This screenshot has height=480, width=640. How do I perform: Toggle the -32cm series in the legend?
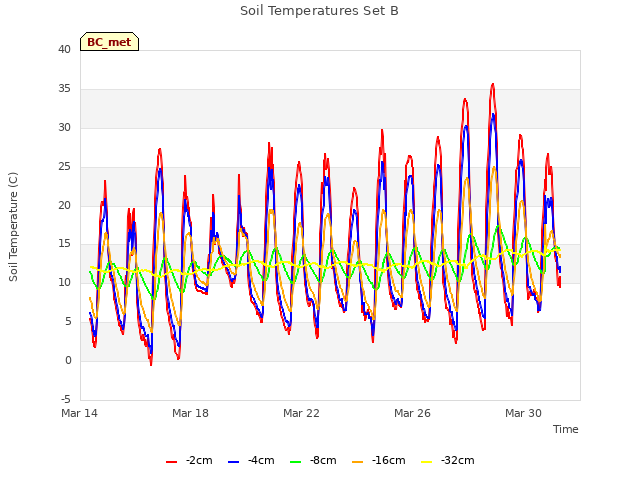pos(447,460)
